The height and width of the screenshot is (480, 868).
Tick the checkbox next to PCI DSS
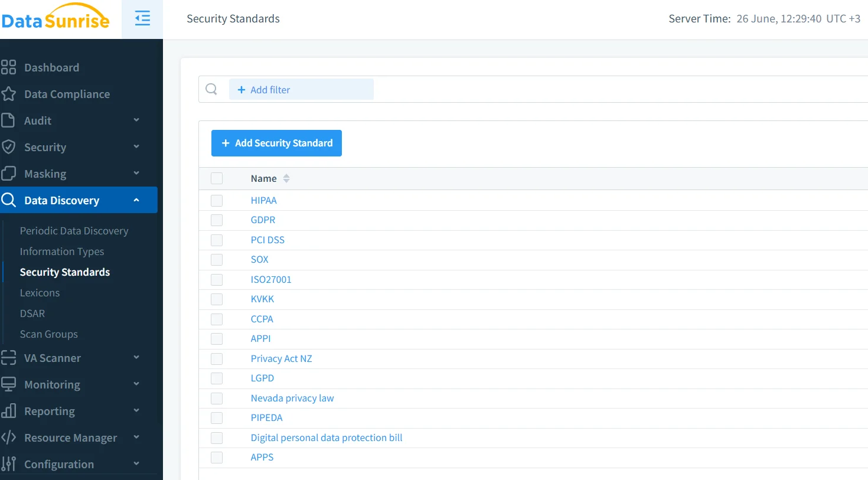(x=217, y=240)
